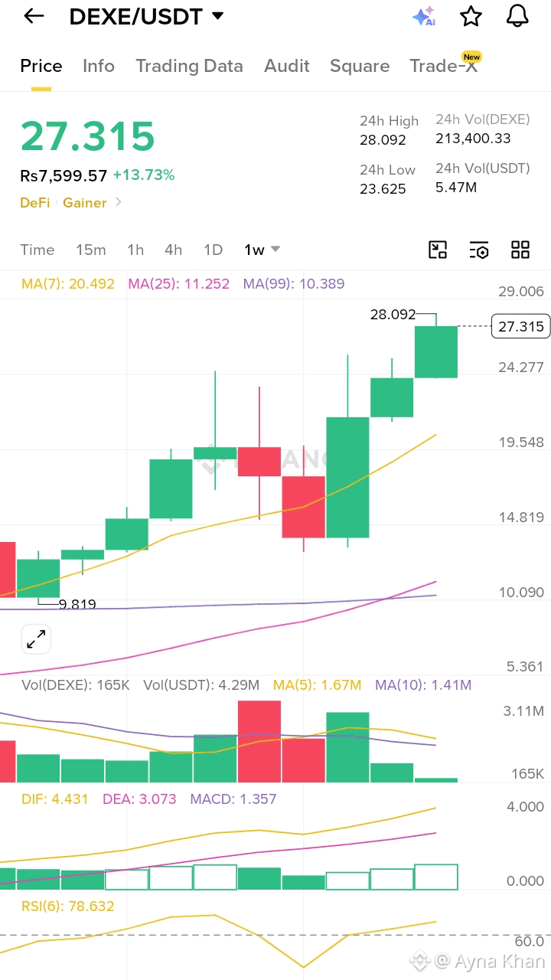Open the AI sparkle assistant icon
The height and width of the screenshot is (980, 551).
[423, 16]
